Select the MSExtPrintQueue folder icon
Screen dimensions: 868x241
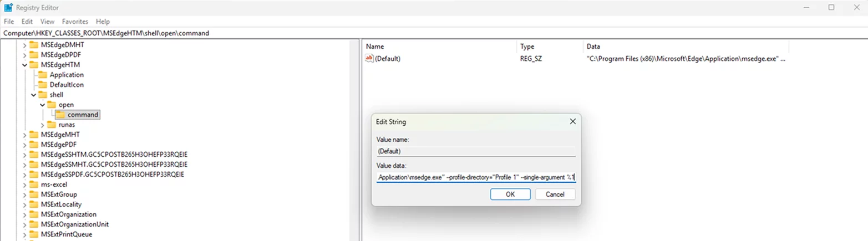point(34,234)
